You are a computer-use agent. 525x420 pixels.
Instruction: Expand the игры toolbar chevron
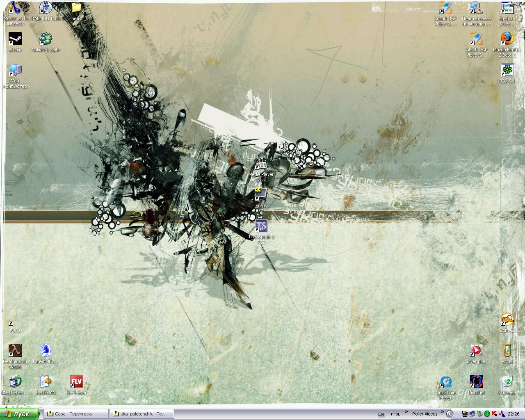point(407,412)
